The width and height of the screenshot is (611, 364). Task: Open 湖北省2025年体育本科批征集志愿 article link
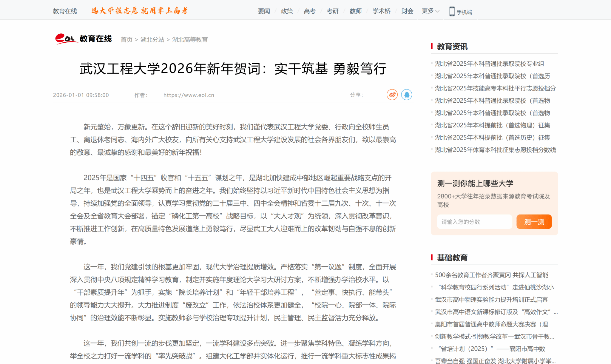(x=495, y=150)
